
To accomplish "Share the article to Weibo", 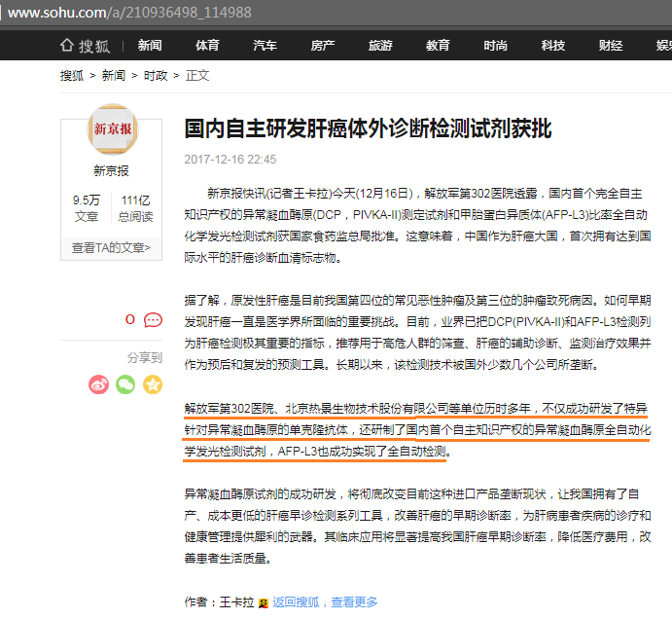I will point(98,384).
